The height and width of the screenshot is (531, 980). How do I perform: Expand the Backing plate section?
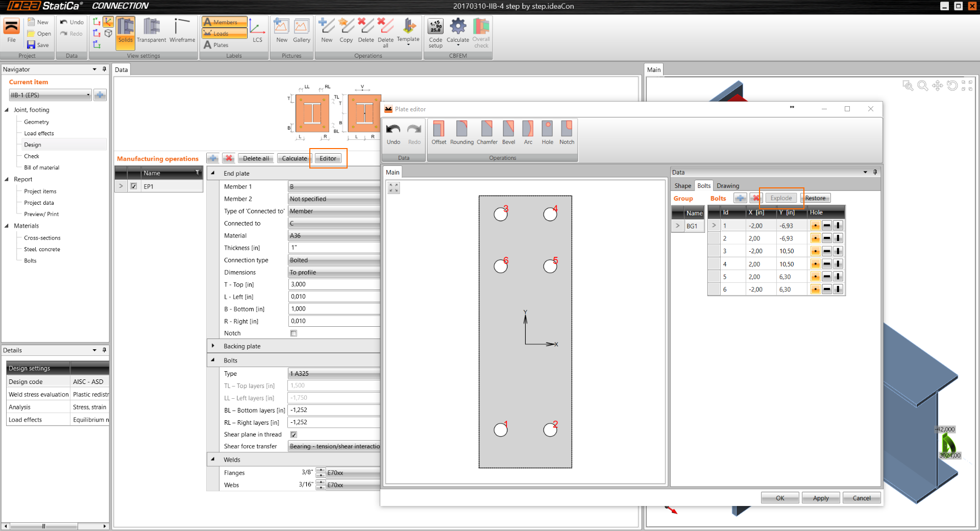(x=213, y=346)
